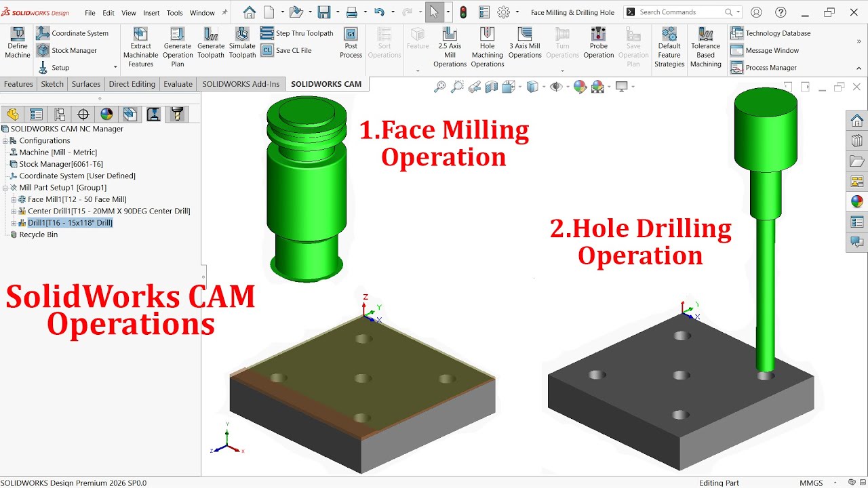Open the Window menu
Viewport: 868px width, 488px height.
pyautogui.click(x=202, y=13)
